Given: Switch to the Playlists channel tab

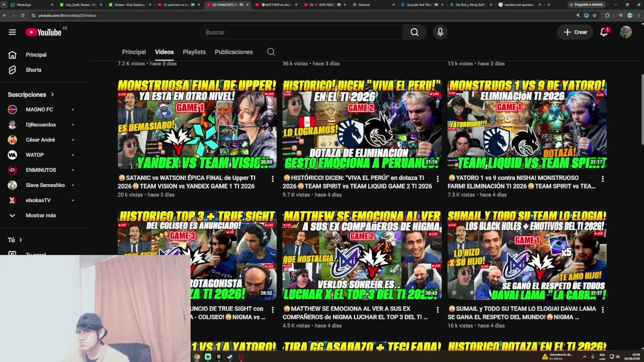Looking at the screenshot, I should pyautogui.click(x=194, y=52).
